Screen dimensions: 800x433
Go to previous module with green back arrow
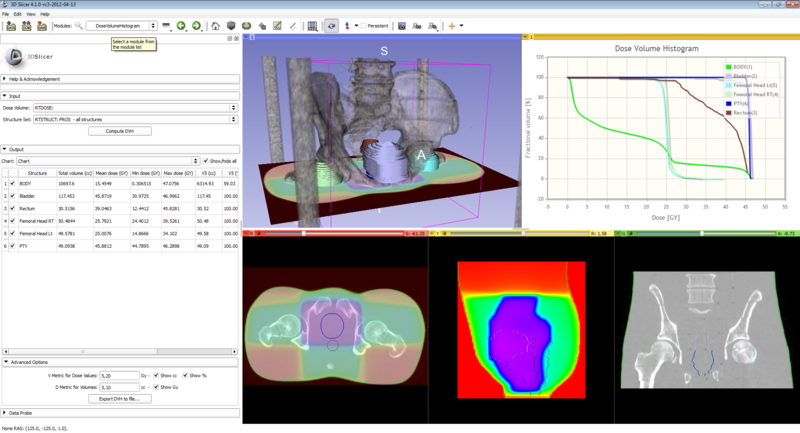tap(181, 26)
